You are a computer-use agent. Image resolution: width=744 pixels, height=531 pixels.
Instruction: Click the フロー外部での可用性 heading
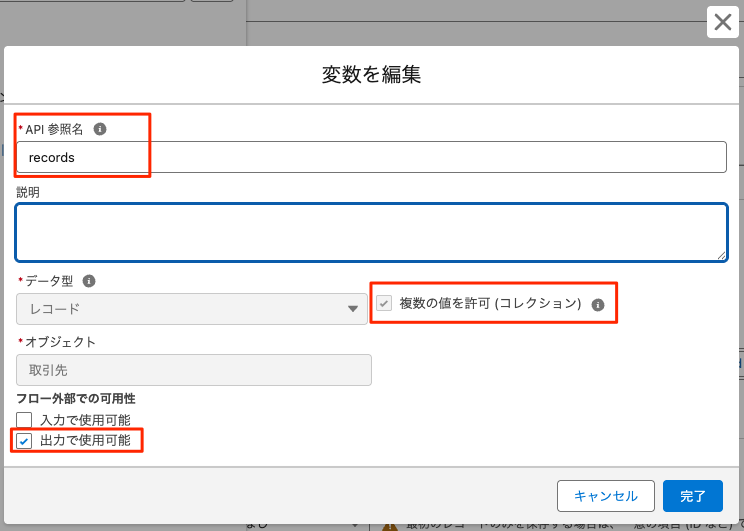(76, 399)
